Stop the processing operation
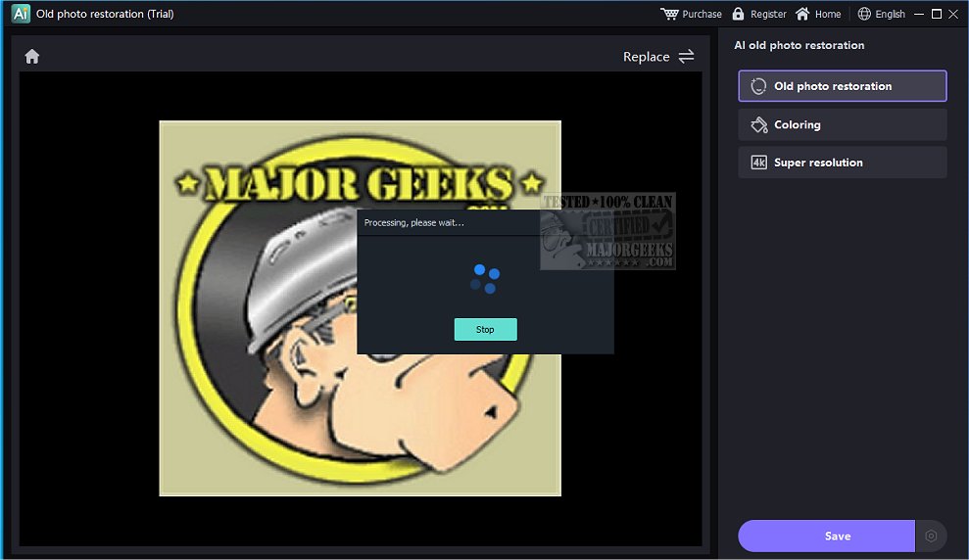The image size is (969, 560). (485, 329)
